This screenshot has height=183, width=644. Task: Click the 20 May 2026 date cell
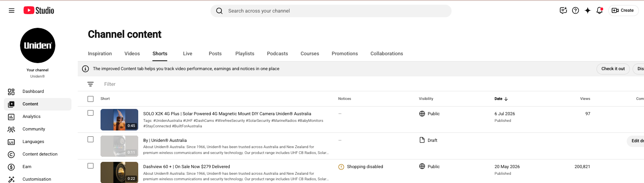tap(507, 167)
